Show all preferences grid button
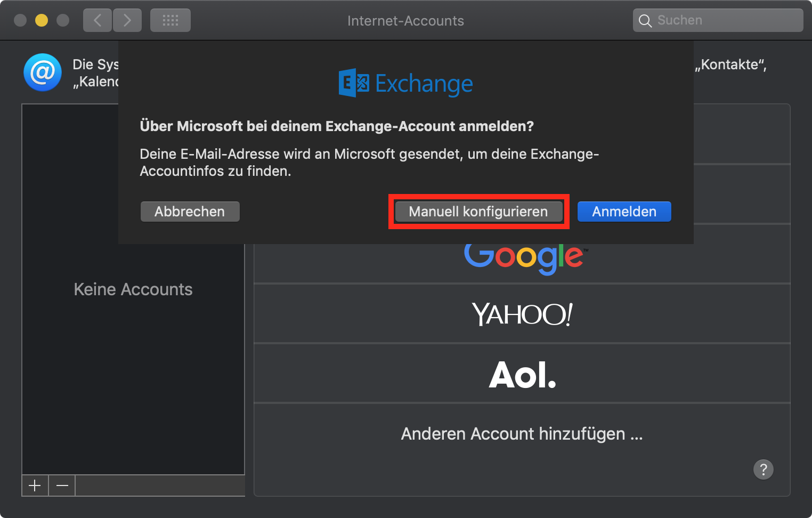Image resolution: width=812 pixels, height=518 pixels. coord(170,20)
